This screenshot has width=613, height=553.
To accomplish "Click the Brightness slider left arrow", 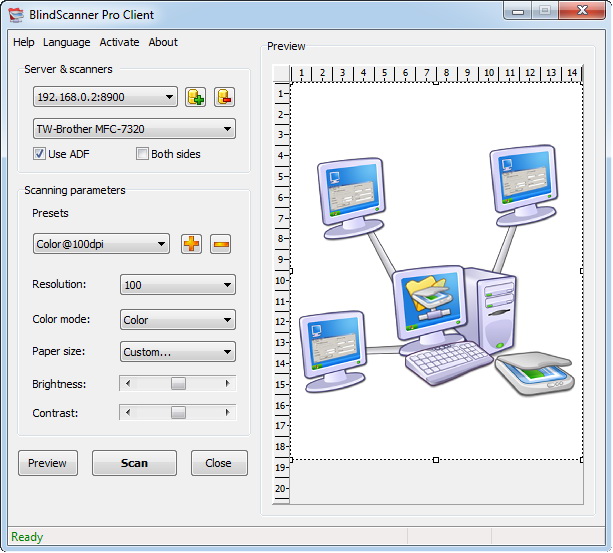I will [x=127, y=384].
